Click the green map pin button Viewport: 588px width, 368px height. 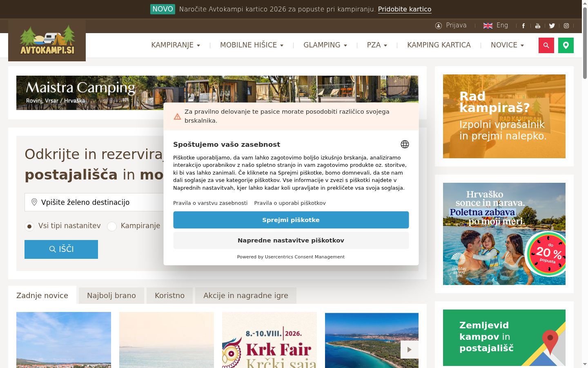[x=566, y=45]
